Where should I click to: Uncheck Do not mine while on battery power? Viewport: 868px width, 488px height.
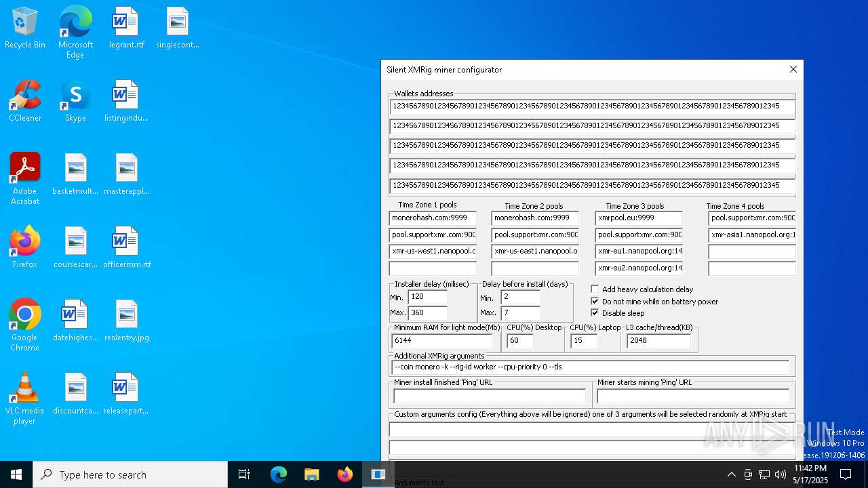595,302
